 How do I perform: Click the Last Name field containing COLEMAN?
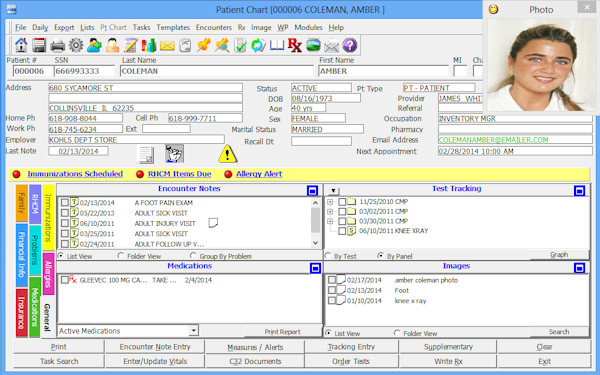217,71
